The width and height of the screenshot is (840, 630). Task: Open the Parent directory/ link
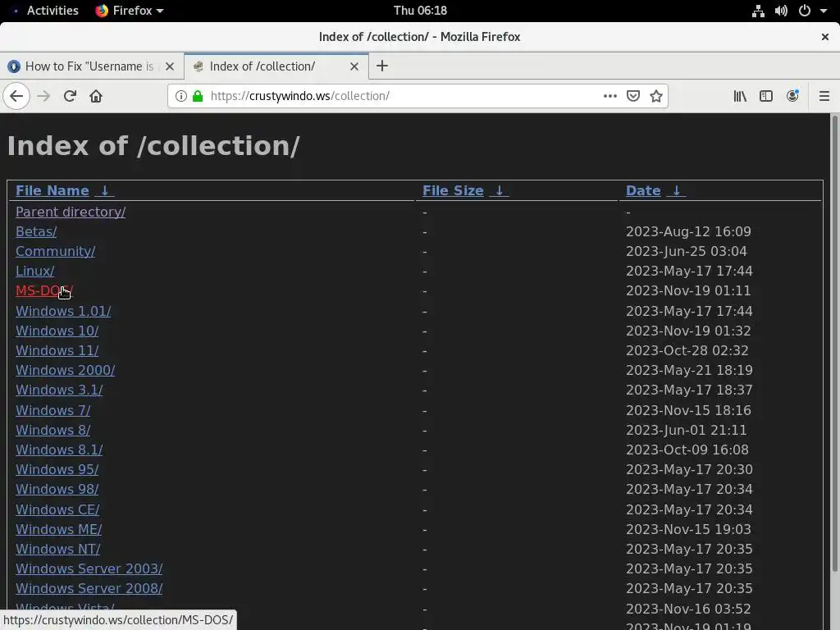coord(71,212)
